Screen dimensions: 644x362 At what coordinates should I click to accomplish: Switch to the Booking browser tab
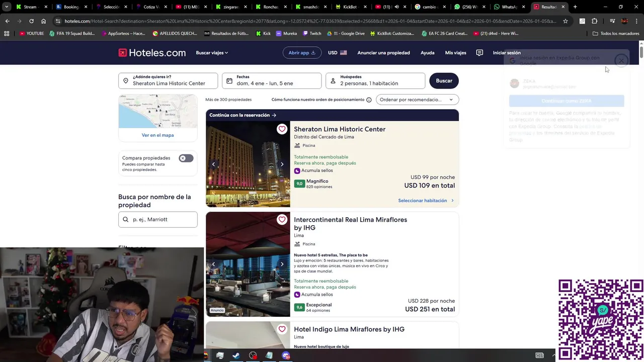[x=71, y=7]
